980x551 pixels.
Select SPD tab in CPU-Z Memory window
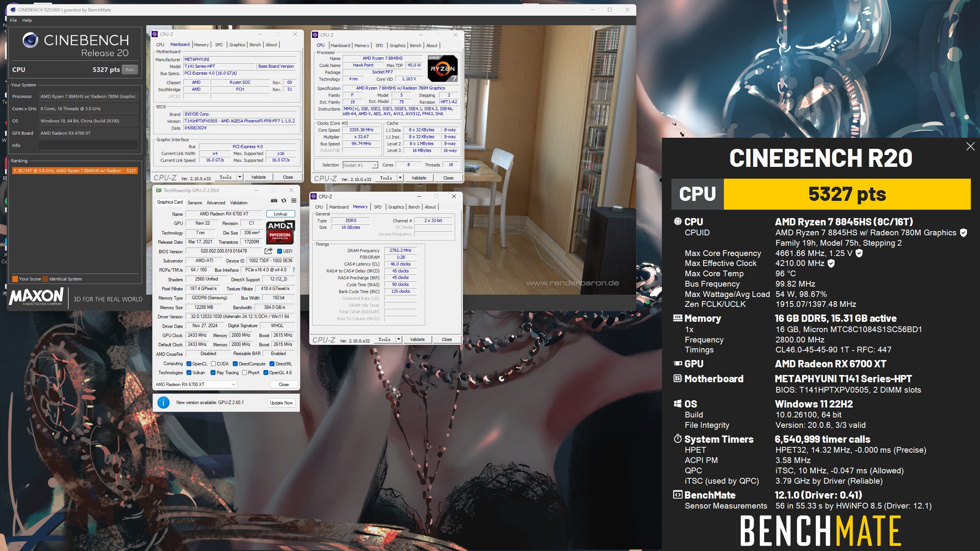click(x=377, y=207)
